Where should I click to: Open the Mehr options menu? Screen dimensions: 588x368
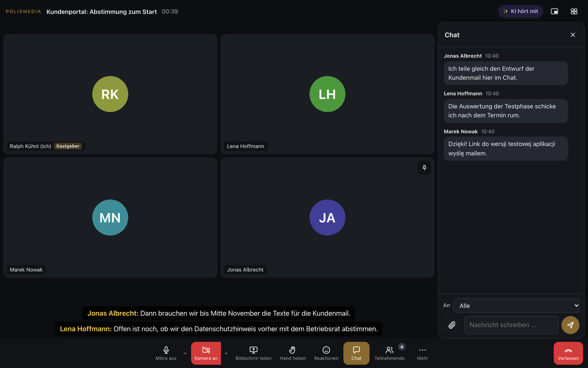point(423,353)
